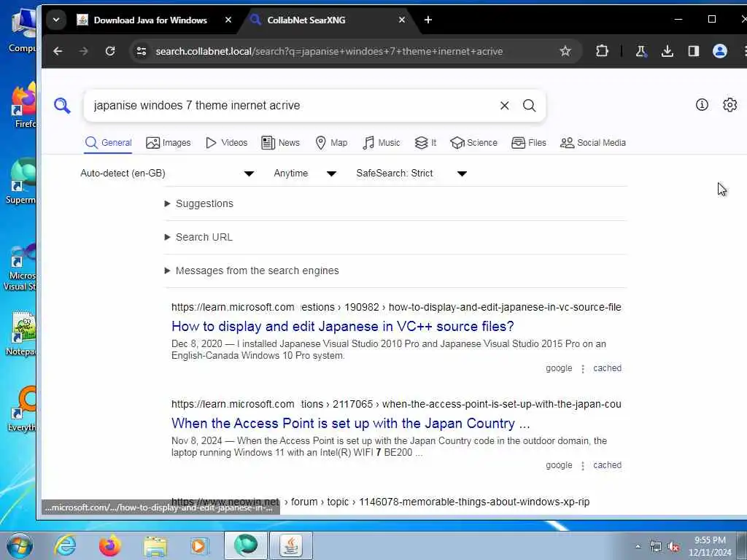Open the Anytime time range dropdown
747x560 pixels.
pyautogui.click(x=305, y=174)
